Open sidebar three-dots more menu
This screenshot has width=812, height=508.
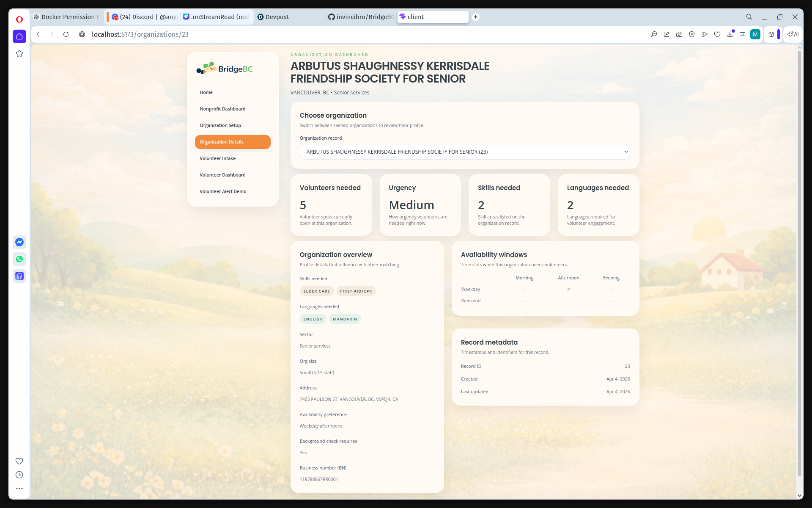[x=19, y=489]
